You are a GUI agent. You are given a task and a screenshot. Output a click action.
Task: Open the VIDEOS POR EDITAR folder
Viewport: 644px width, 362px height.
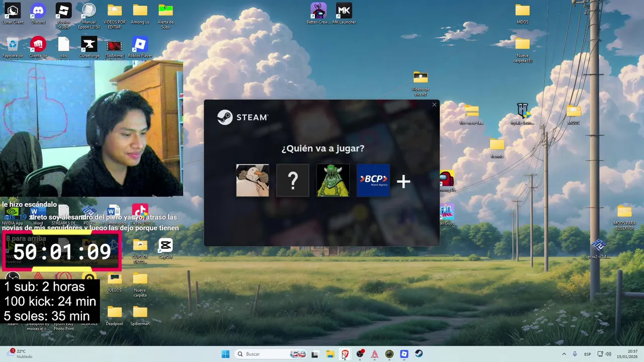pyautogui.click(x=115, y=16)
